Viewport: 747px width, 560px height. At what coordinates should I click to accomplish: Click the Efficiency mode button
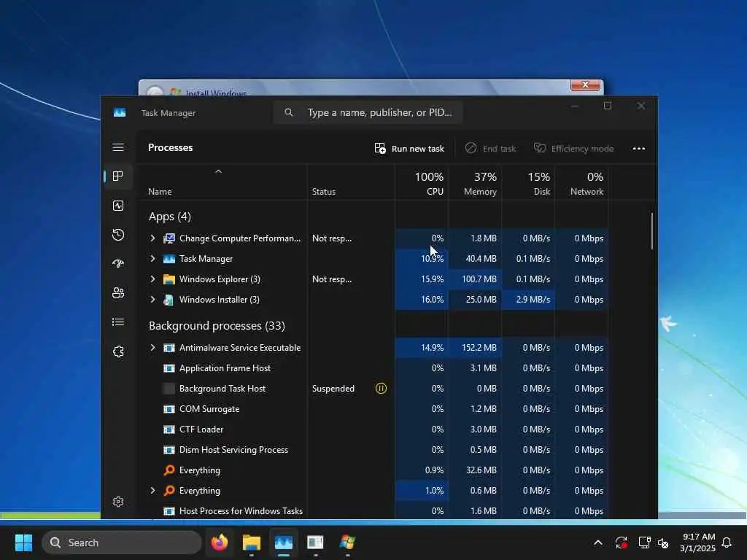(x=573, y=149)
